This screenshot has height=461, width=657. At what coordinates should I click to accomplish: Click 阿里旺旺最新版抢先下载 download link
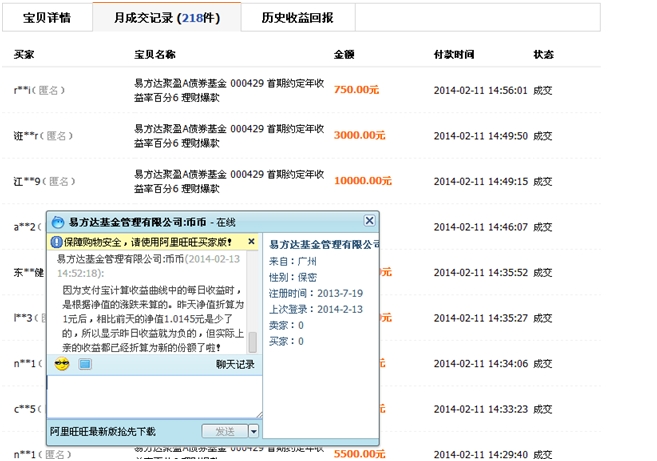[x=103, y=431]
